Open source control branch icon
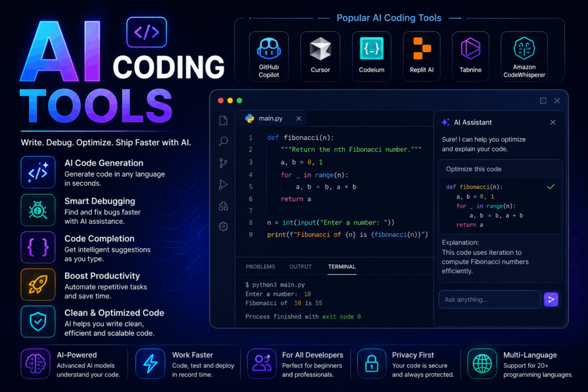Image resolution: width=588 pixels, height=392 pixels. coord(223,163)
